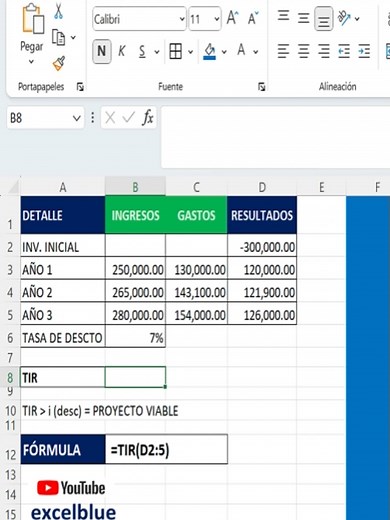Apply the fill color bucket

[x=210, y=52]
